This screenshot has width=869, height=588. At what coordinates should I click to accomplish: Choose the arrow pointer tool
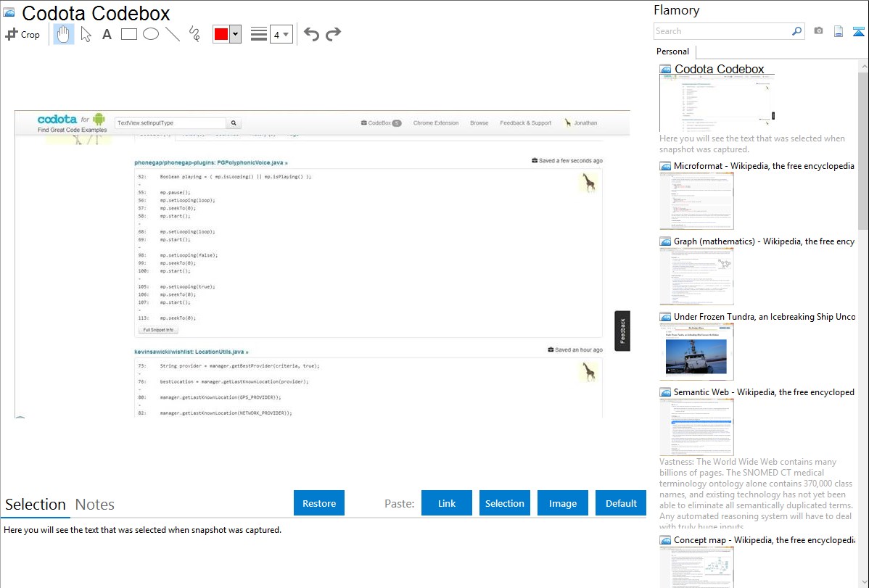pos(86,34)
